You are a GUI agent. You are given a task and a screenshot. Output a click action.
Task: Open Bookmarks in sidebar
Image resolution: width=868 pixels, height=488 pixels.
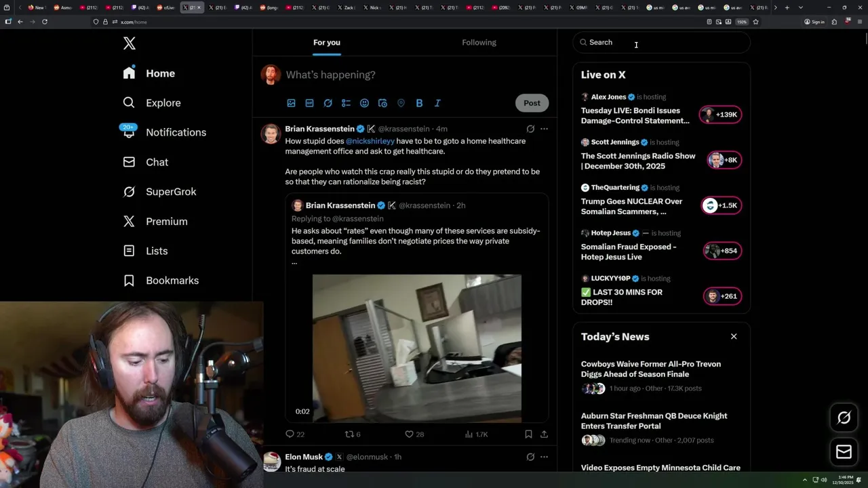[x=161, y=281]
